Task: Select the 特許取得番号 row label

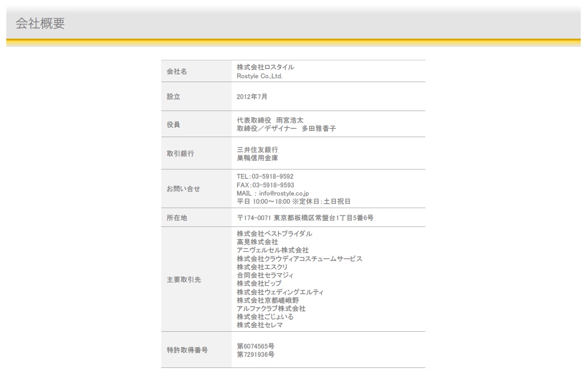Action: (x=187, y=350)
